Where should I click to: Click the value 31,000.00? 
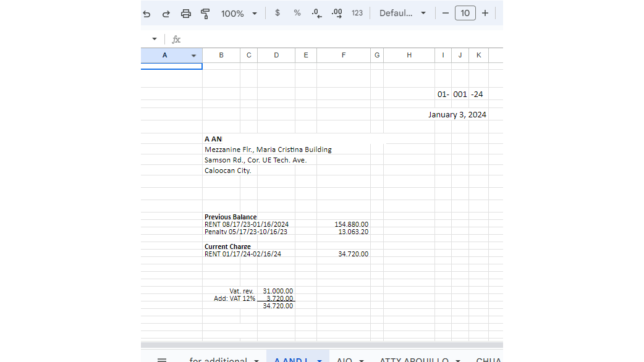278,291
